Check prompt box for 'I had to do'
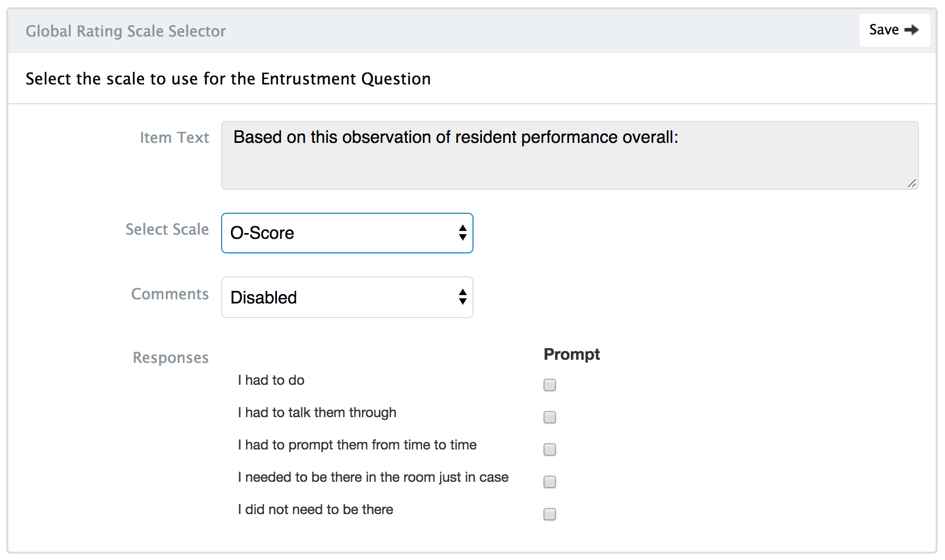Image resolution: width=945 pixels, height=560 pixels. pos(550,385)
